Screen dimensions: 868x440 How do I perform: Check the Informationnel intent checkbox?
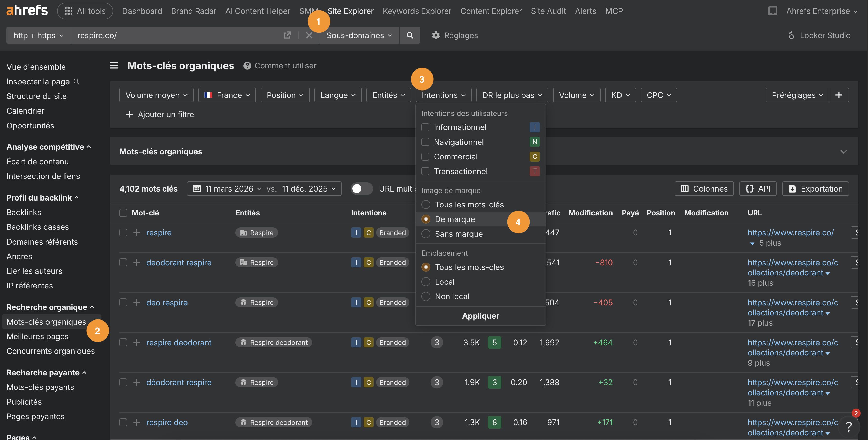coord(425,127)
